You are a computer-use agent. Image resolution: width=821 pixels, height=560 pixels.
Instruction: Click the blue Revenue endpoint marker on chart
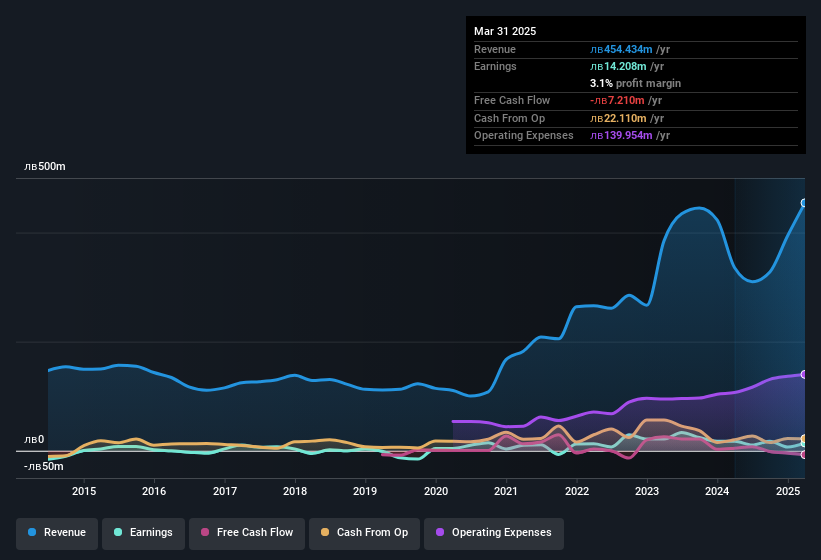pyautogui.click(x=804, y=203)
